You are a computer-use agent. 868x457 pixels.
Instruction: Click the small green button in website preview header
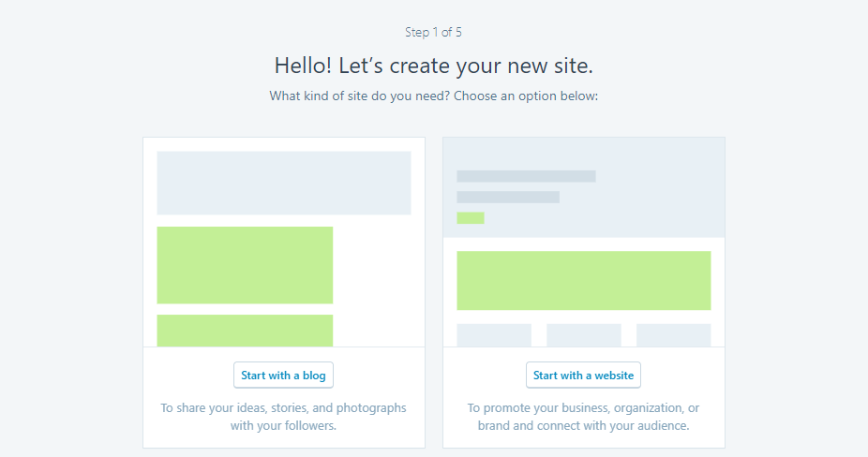[x=471, y=218]
